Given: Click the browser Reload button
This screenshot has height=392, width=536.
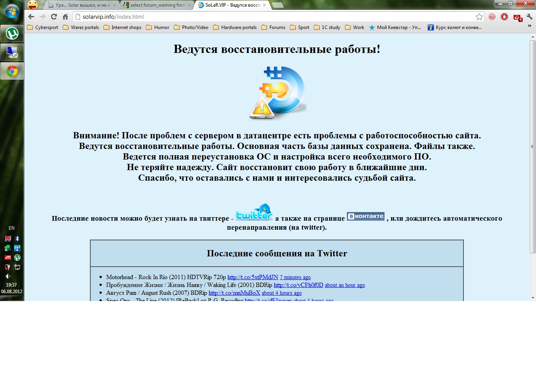Looking at the screenshot, I should 54,16.
